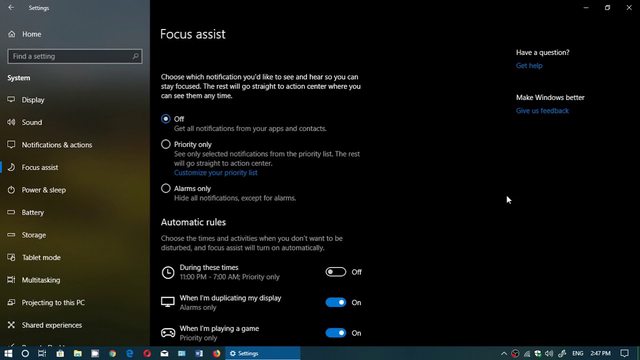Enable the During these times toggle

[x=336, y=272]
